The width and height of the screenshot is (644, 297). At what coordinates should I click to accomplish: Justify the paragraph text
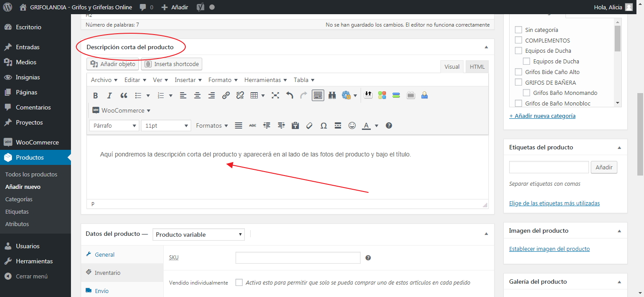click(239, 125)
